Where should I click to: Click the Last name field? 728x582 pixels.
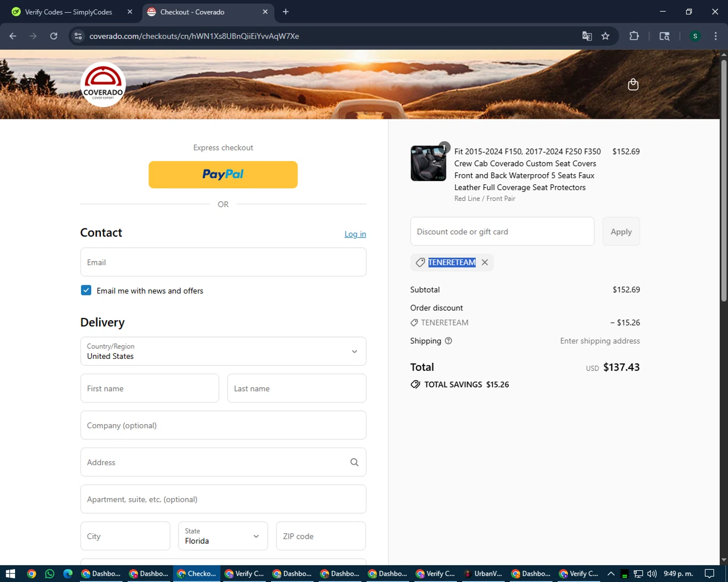297,388
